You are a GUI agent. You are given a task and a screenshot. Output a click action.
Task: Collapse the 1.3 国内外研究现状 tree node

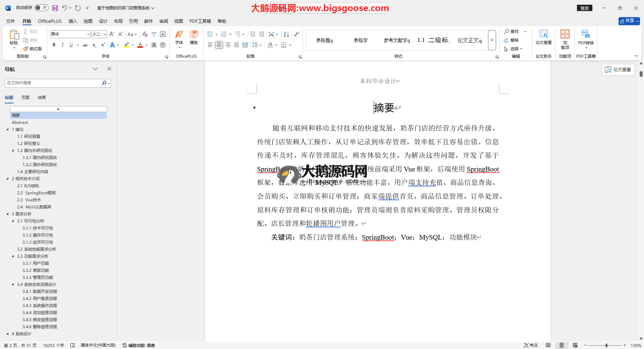(13, 150)
